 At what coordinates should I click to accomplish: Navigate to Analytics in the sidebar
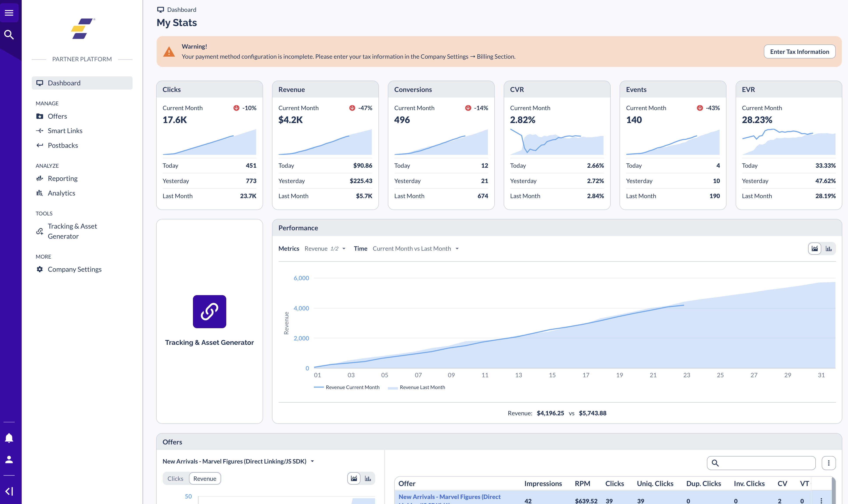[62, 193]
